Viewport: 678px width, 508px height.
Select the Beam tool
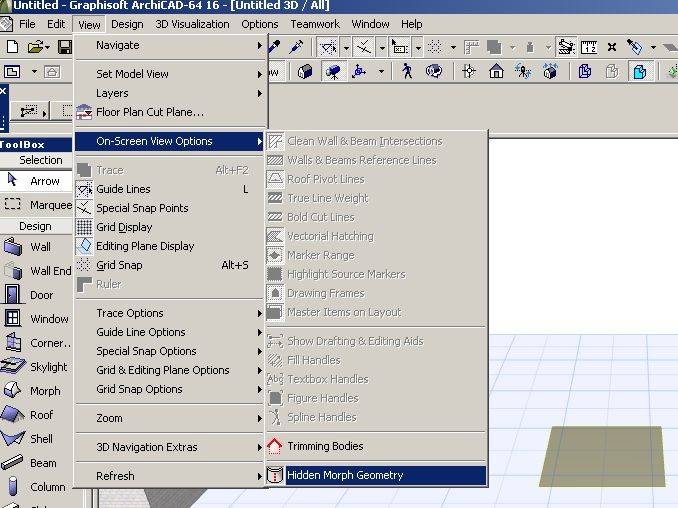point(36,463)
